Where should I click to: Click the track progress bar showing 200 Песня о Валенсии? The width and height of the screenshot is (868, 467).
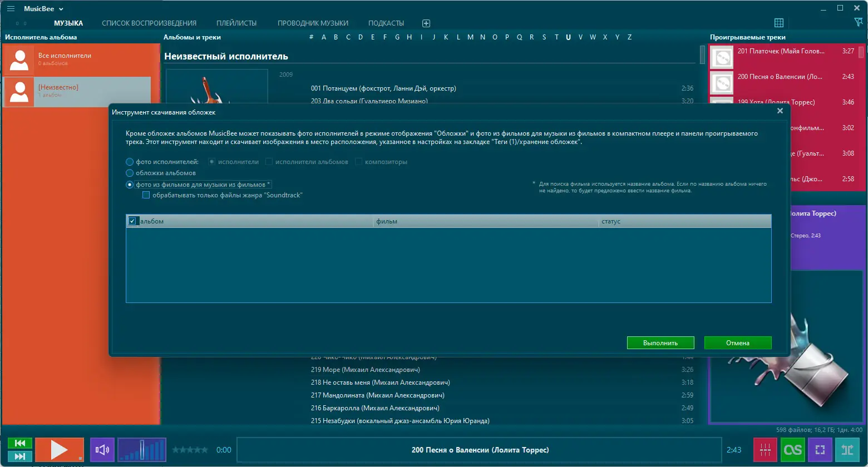pos(480,450)
